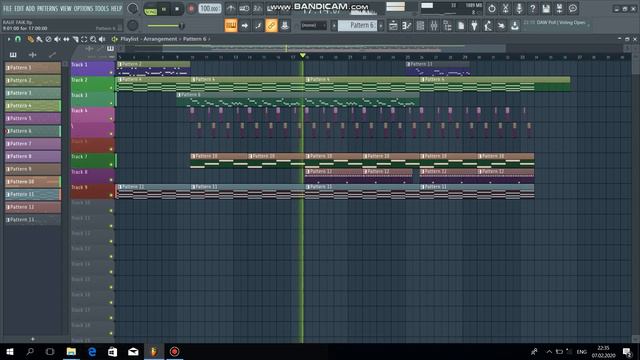Select the playlist paint brush tool
The height and width of the screenshot is (360, 640).
39,39
